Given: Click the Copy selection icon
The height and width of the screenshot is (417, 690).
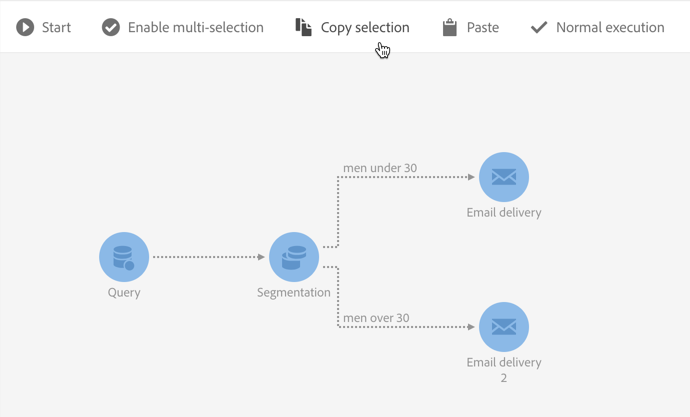Looking at the screenshot, I should pyautogui.click(x=303, y=27).
